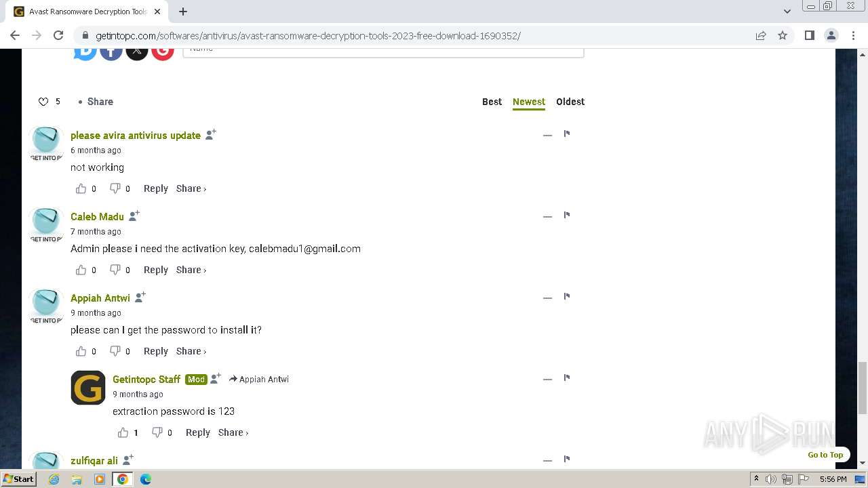Click 'Go to Top' button
Viewport: 868px width, 488px height.
825,455
